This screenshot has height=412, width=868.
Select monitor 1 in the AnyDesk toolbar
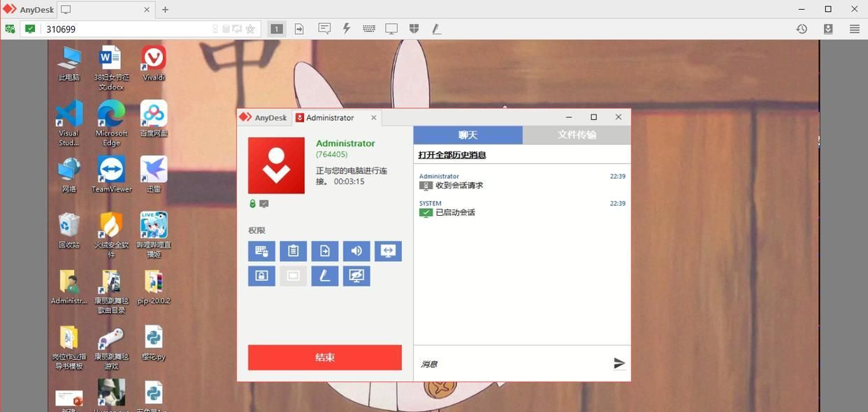(x=277, y=29)
